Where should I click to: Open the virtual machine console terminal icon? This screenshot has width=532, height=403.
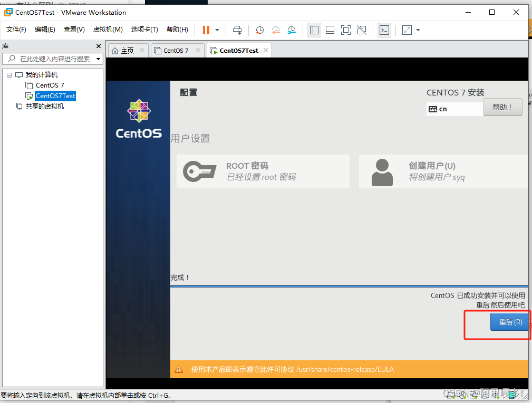[x=384, y=30]
